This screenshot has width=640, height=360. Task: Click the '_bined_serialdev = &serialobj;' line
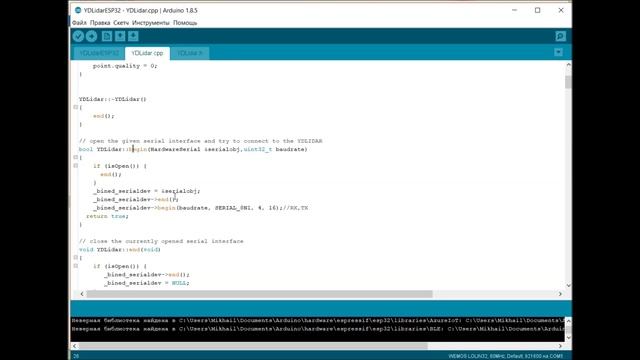click(147, 191)
